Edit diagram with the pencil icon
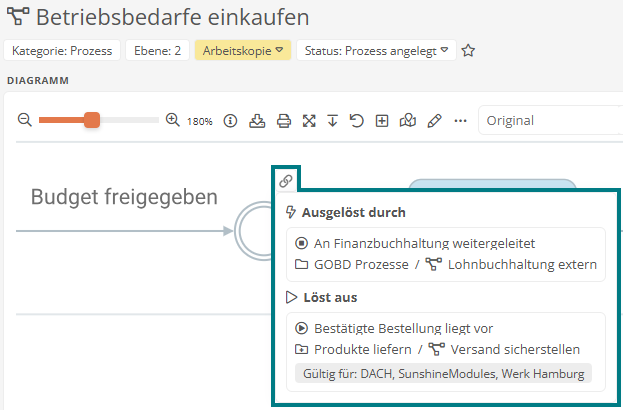This screenshot has height=410, width=623. point(434,120)
